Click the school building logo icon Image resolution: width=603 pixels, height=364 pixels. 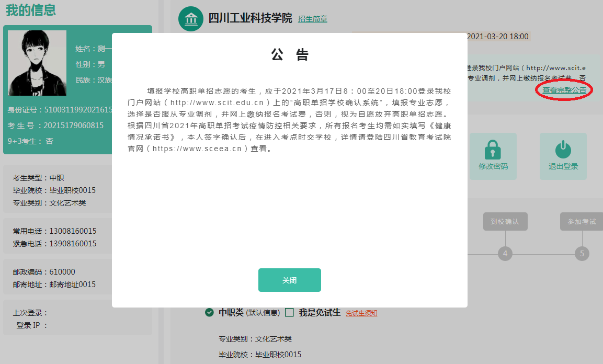click(191, 19)
